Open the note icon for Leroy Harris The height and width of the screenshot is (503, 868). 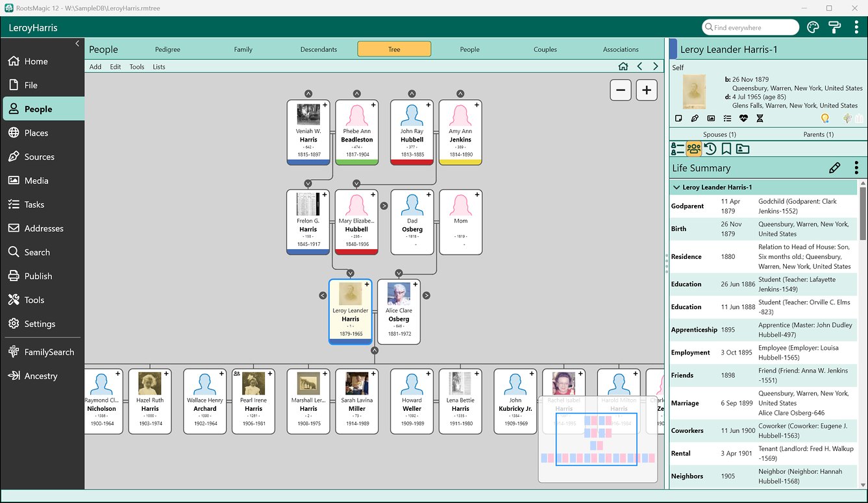(678, 118)
